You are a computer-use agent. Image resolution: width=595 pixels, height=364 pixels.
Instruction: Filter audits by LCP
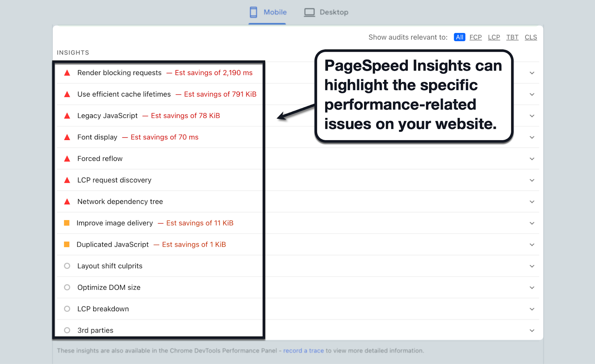494,37
